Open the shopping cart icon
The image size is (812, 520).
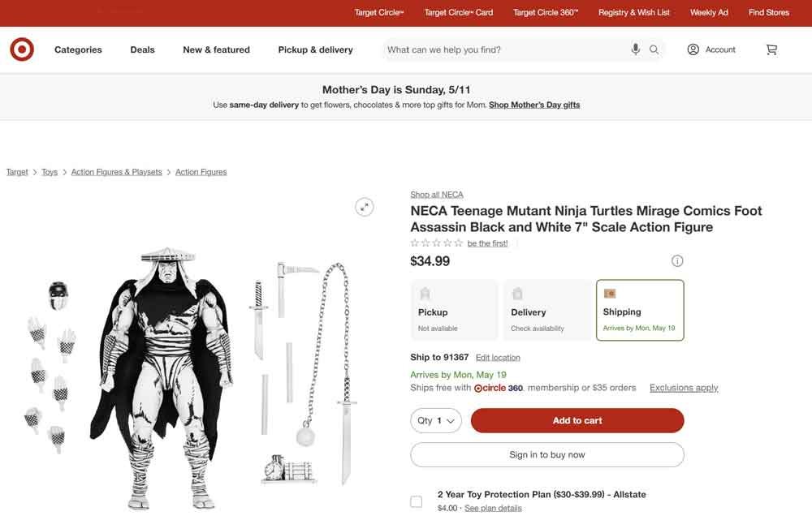[x=771, y=49]
